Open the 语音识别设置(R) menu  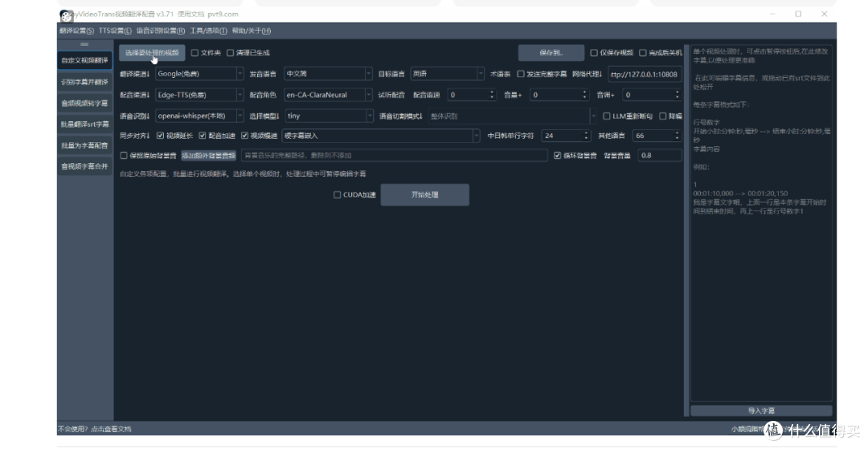pyautogui.click(x=161, y=31)
